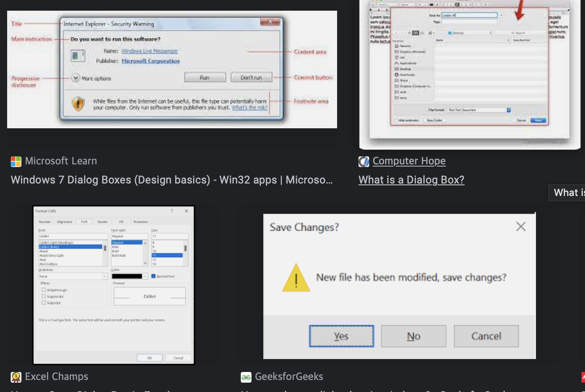Click the Excel Champs favicon
This screenshot has width=585, height=392.
[16, 377]
